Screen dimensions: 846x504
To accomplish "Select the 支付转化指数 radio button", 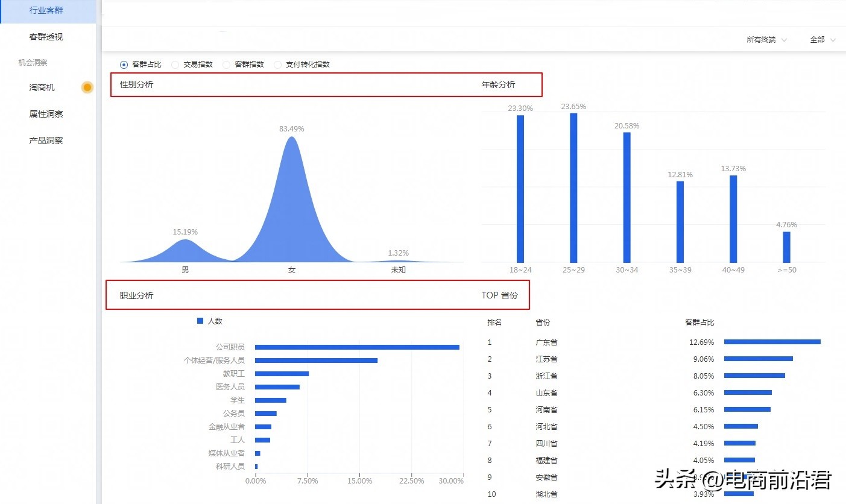I will coord(277,65).
